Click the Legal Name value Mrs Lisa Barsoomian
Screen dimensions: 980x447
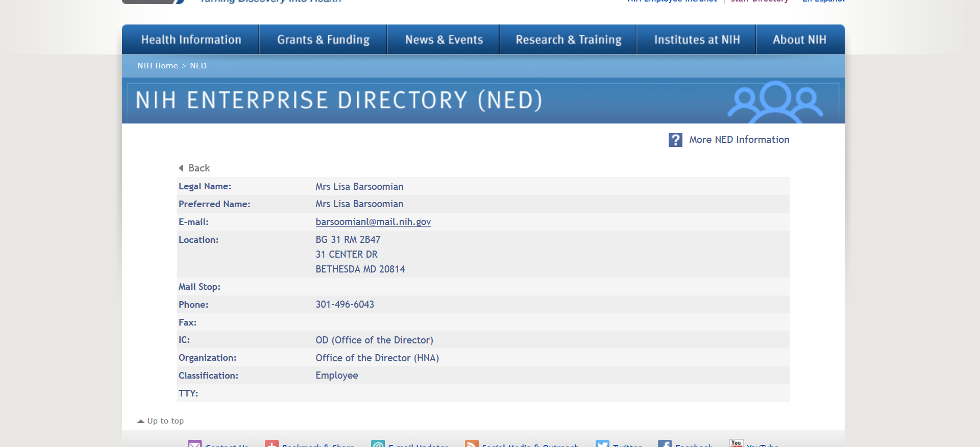(359, 186)
